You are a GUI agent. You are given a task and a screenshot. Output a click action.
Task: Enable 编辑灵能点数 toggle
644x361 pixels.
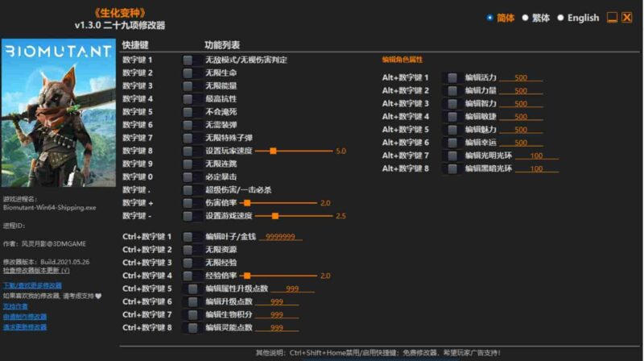tap(192, 328)
